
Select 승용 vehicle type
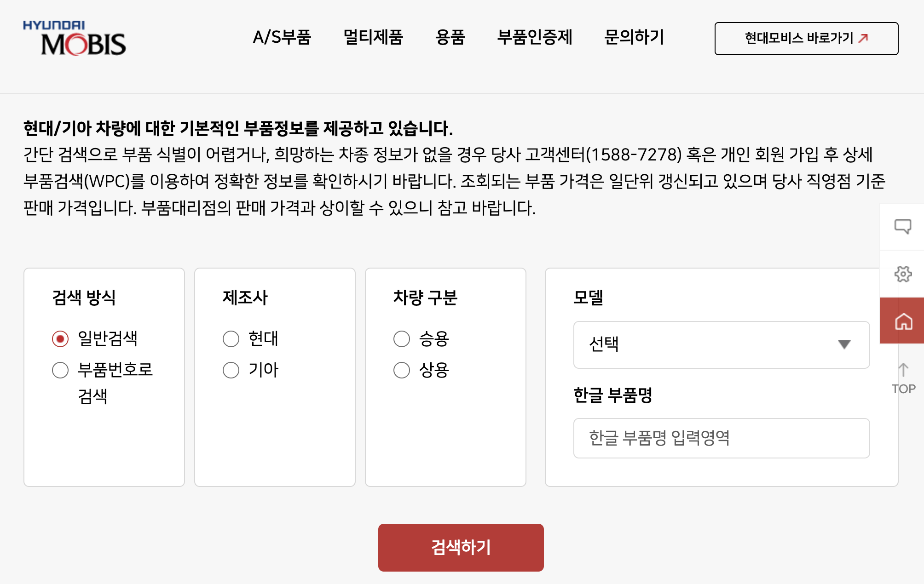(x=401, y=339)
